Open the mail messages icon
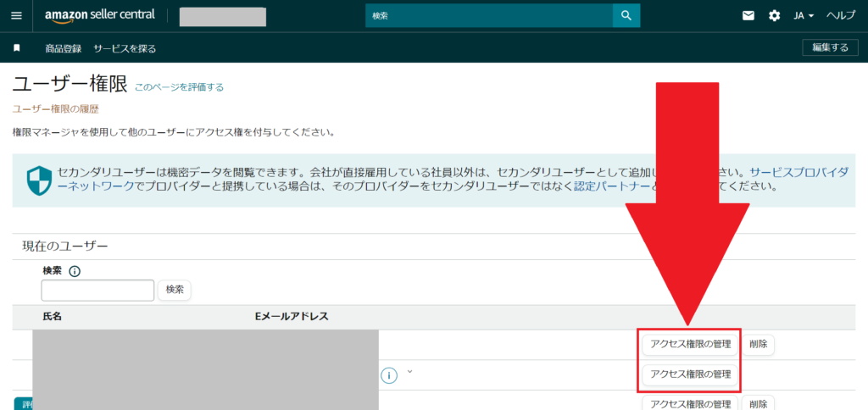Image resolution: width=868 pixels, height=410 pixels. 748,15
